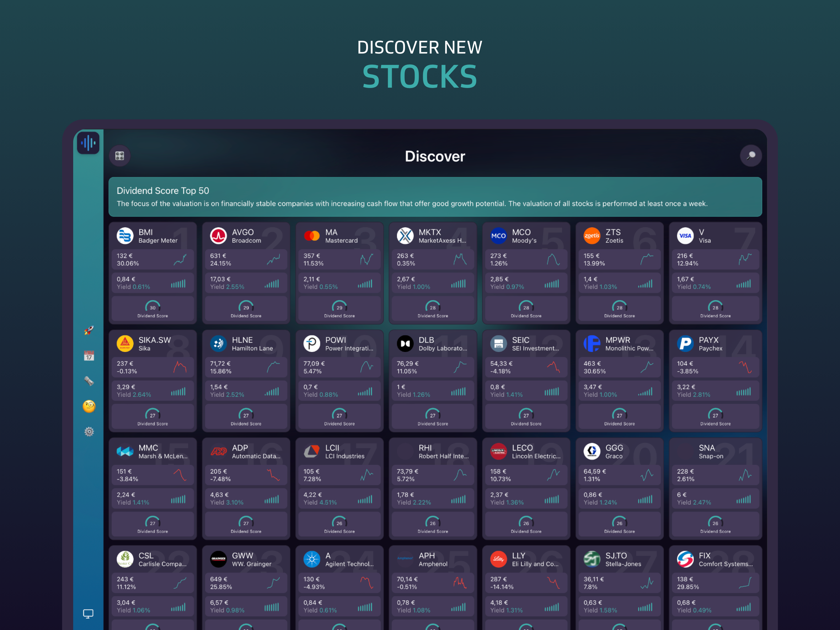
Task: Open the search magnifier button
Action: click(751, 156)
